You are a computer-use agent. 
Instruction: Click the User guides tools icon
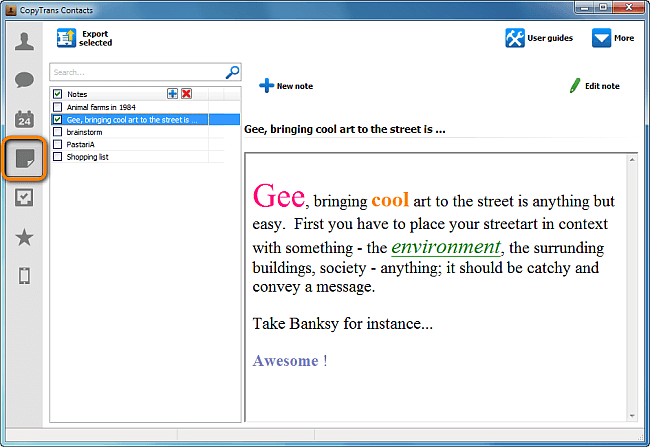tap(515, 38)
